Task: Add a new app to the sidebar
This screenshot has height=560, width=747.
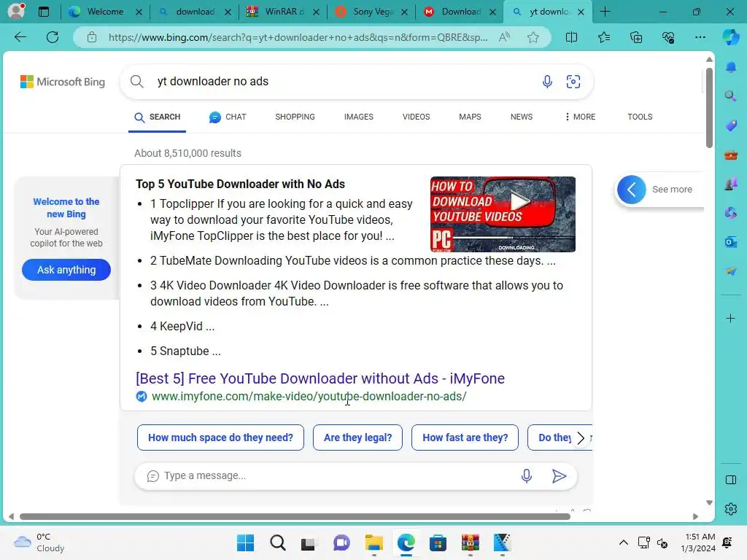Action: click(731, 318)
